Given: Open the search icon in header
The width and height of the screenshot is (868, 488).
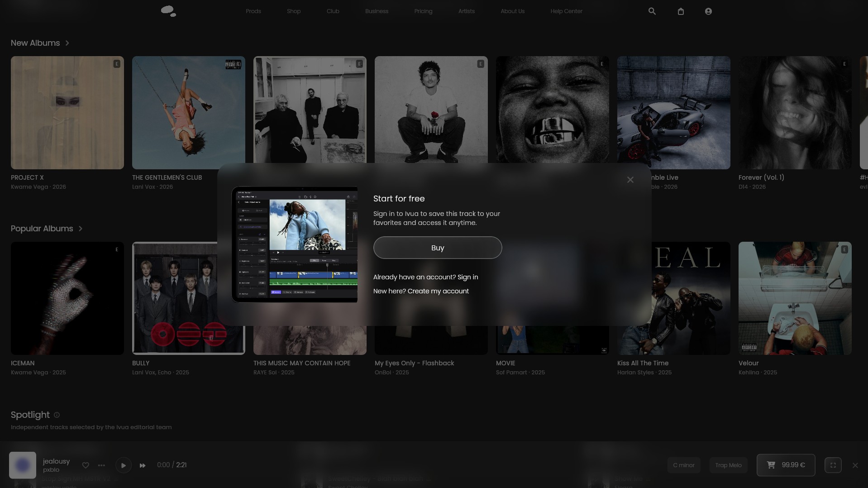Looking at the screenshot, I should [652, 11].
